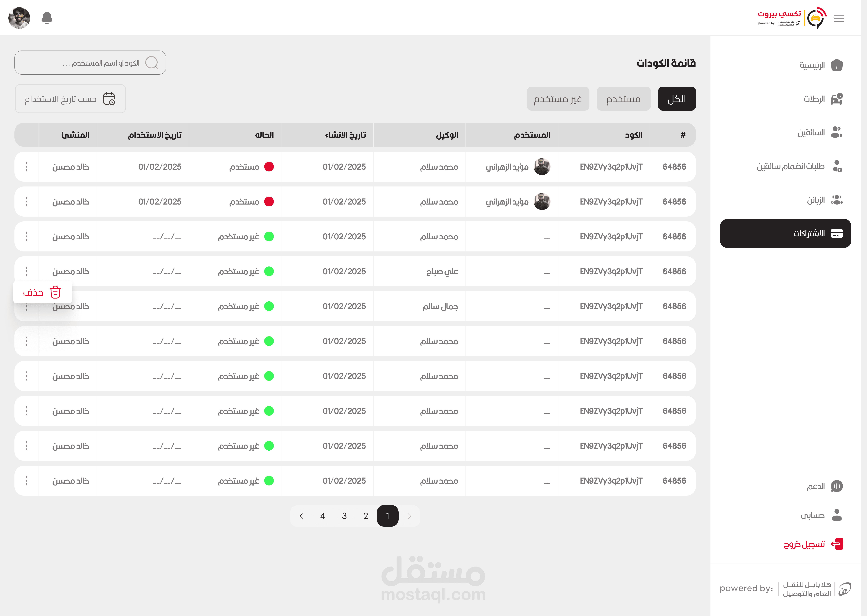Click the trash icon in حذف popup

[55, 292]
